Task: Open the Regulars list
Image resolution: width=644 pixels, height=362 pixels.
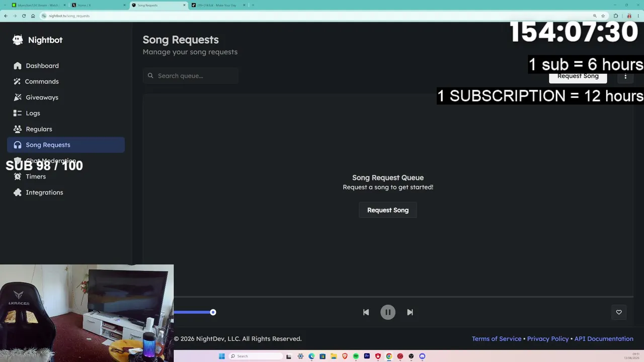Action: (x=66, y=129)
